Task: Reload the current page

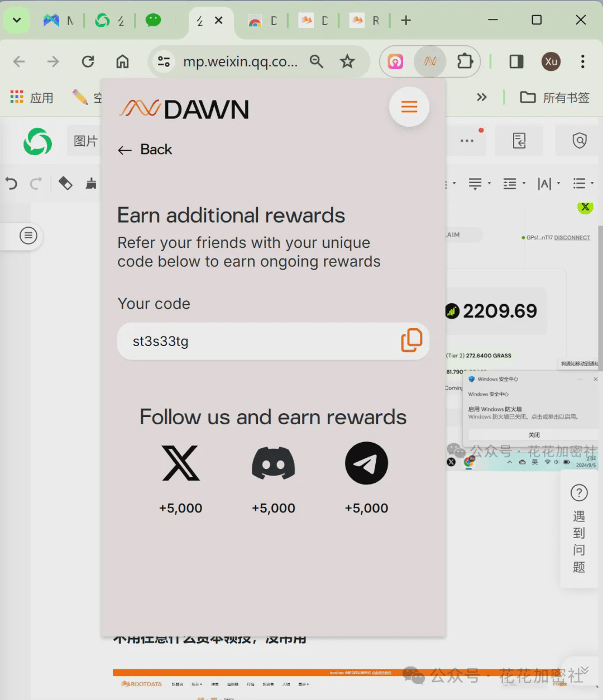Action: click(x=88, y=61)
